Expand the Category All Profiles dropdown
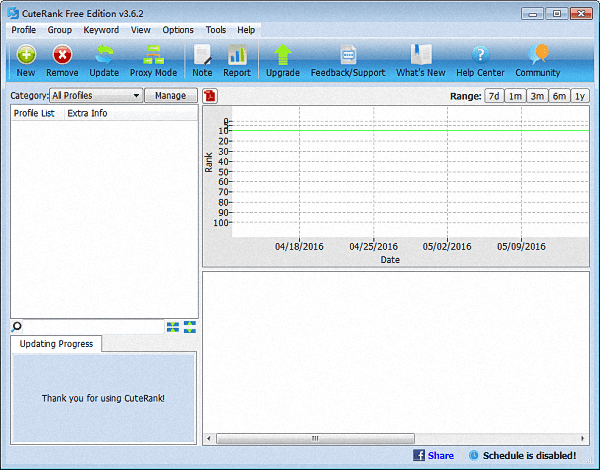600x470 pixels. coord(136,96)
